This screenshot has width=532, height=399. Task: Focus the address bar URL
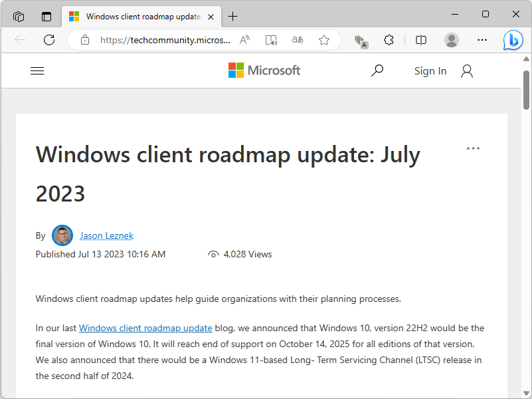165,40
